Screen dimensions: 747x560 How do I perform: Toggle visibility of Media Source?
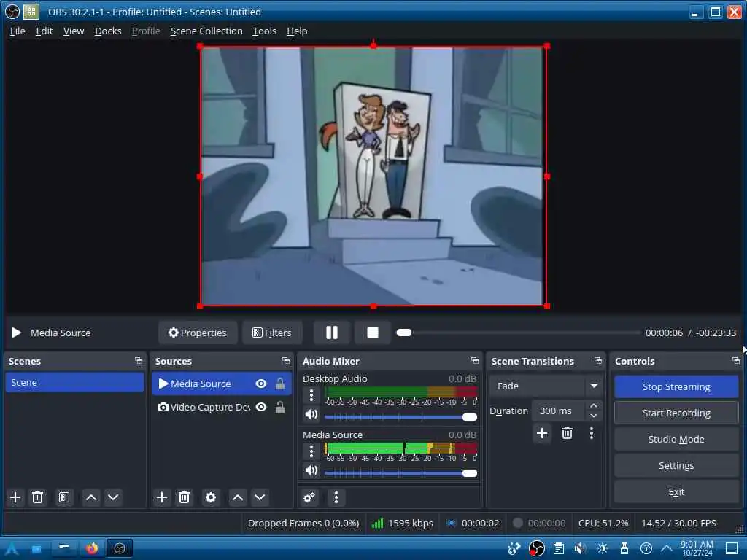coord(261,384)
